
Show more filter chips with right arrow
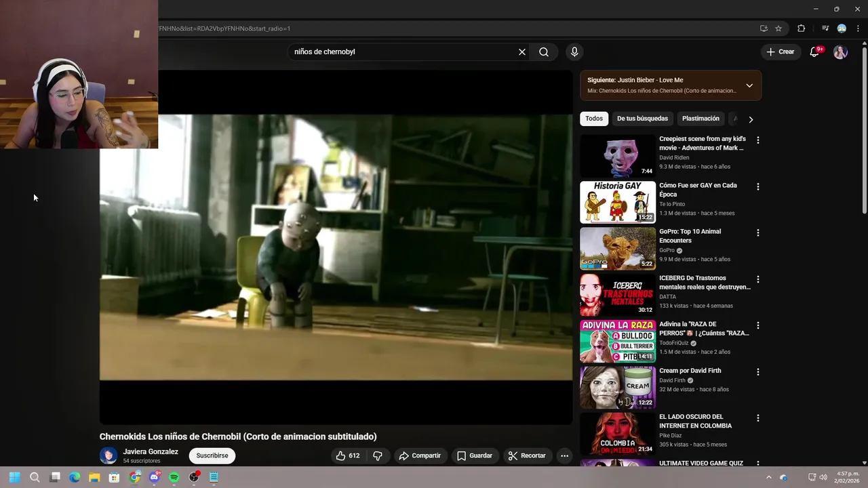click(751, 119)
